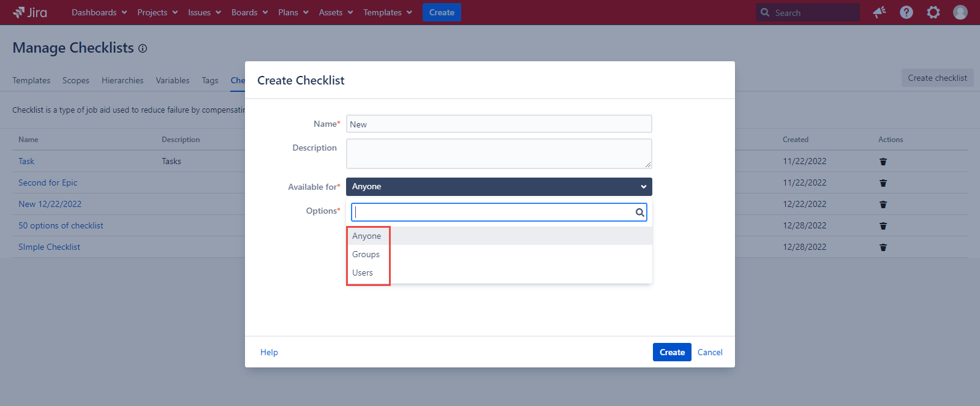980x406 pixels.
Task: Click the info icon beside Manage Checklists
Action: tap(143, 48)
